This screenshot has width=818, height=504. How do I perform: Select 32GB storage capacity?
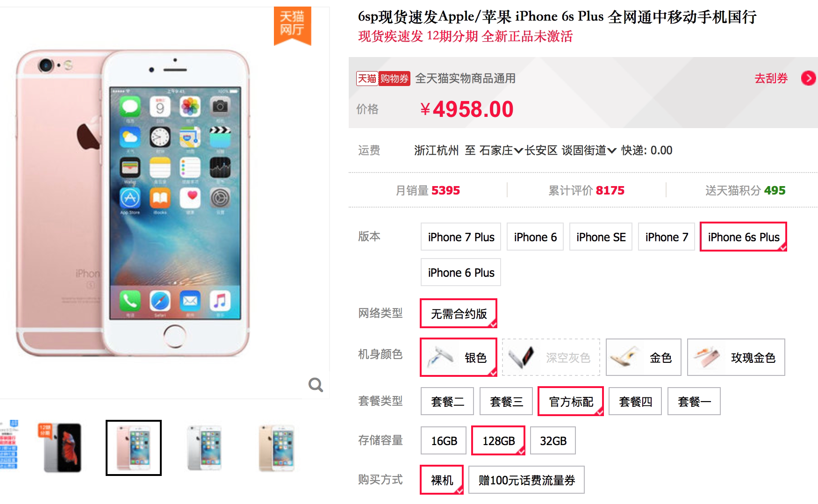tap(553, 440)
